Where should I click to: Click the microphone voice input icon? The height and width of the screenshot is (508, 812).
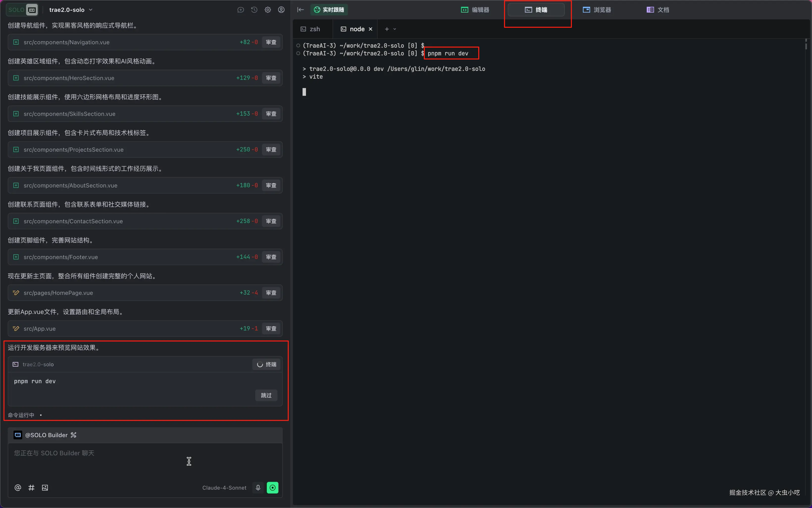258,487
